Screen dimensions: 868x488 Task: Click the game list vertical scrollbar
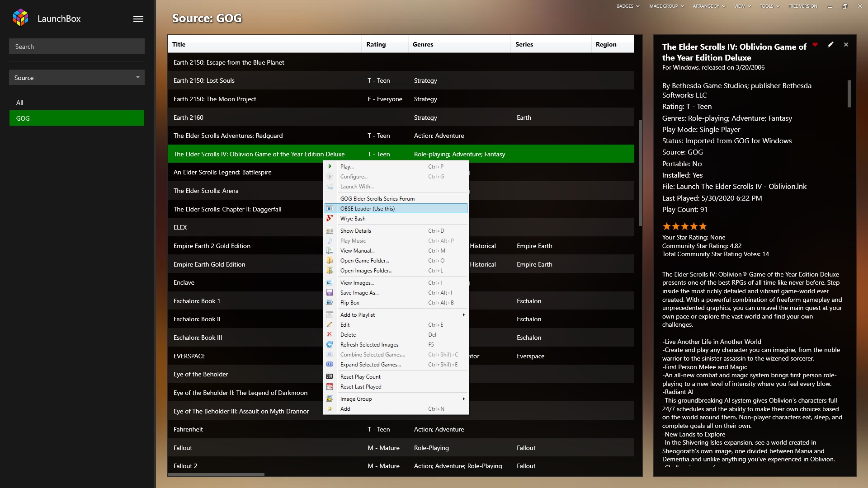[x=640, y=173]
